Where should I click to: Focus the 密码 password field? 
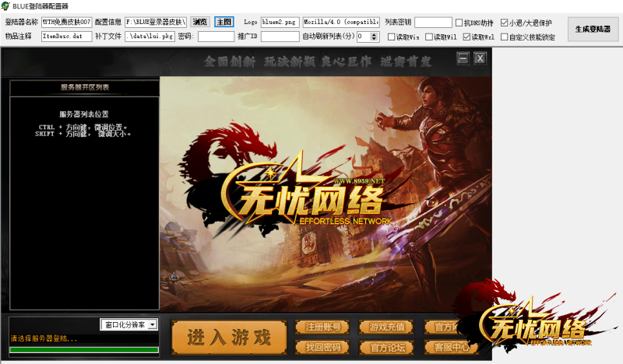click(216, 37)
